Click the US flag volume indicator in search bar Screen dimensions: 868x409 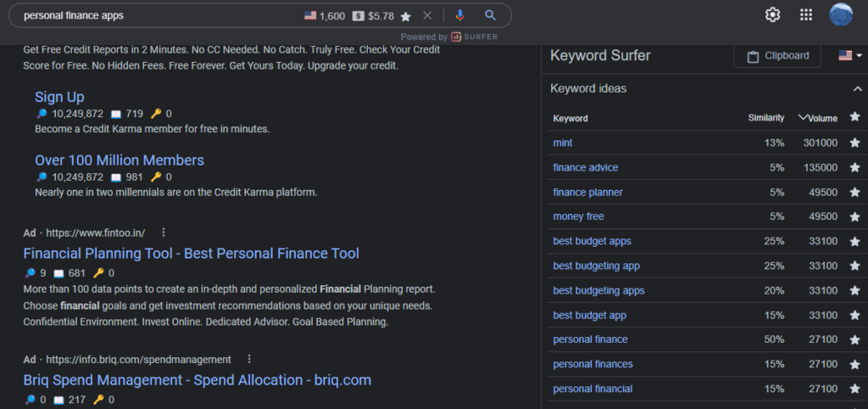coord(310,16)
